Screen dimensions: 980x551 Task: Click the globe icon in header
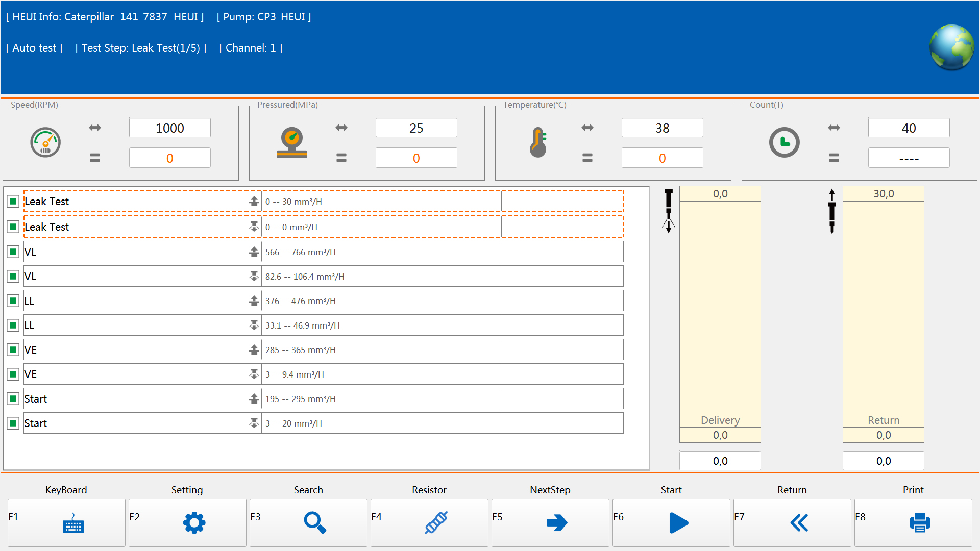pyautogui.click(x=951, y=47)
